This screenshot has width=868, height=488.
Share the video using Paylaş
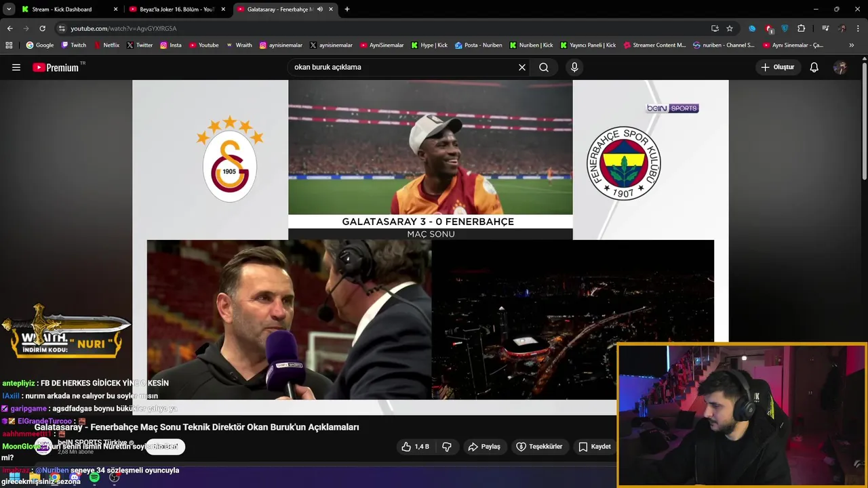[484, 447]
